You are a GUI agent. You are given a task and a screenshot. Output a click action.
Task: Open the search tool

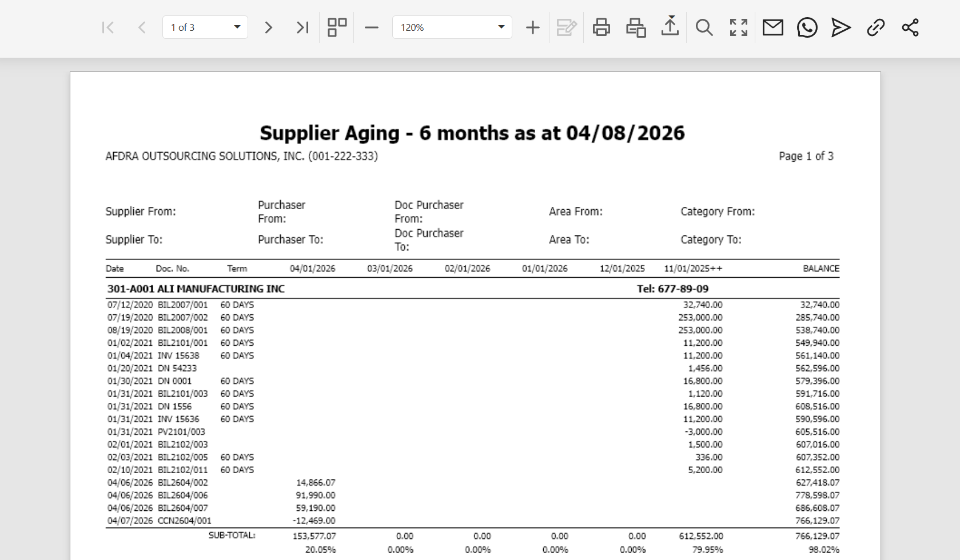(704, 27)
